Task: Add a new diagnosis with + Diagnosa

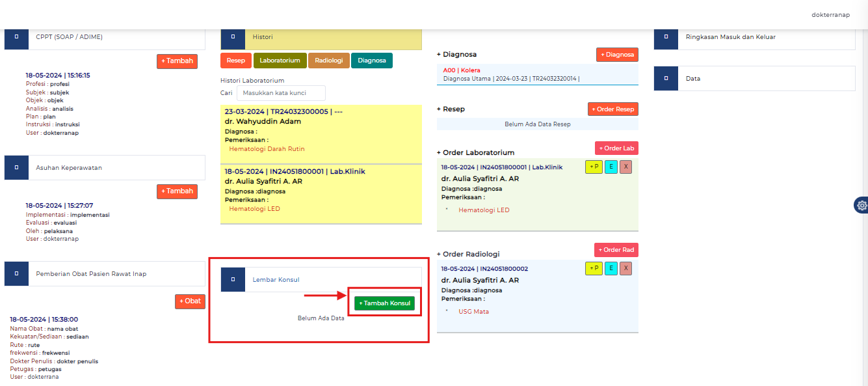Action: coord(617,55)
